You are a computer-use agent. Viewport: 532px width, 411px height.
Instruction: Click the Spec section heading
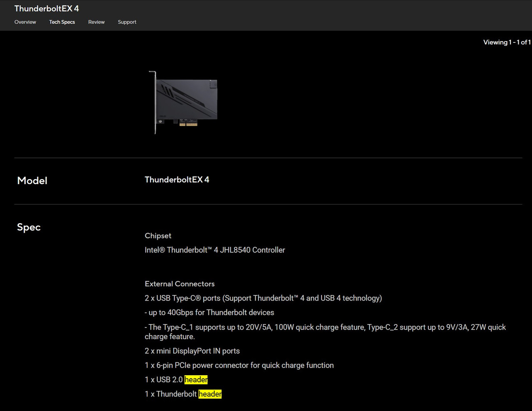29,227
